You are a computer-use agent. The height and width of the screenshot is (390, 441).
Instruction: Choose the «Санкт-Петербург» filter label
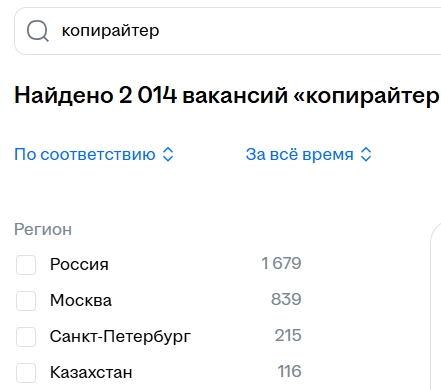pyautogui.click(x=120, y=336)
